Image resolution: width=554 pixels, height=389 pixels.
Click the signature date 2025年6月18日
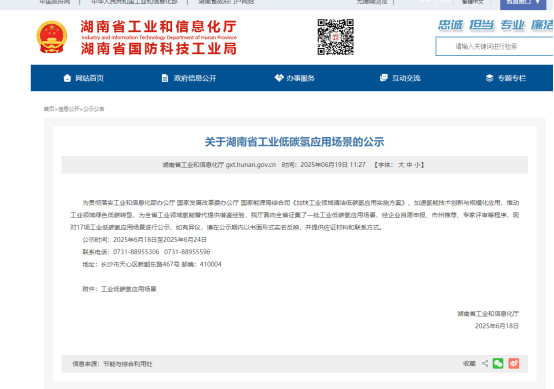(497, 326)
